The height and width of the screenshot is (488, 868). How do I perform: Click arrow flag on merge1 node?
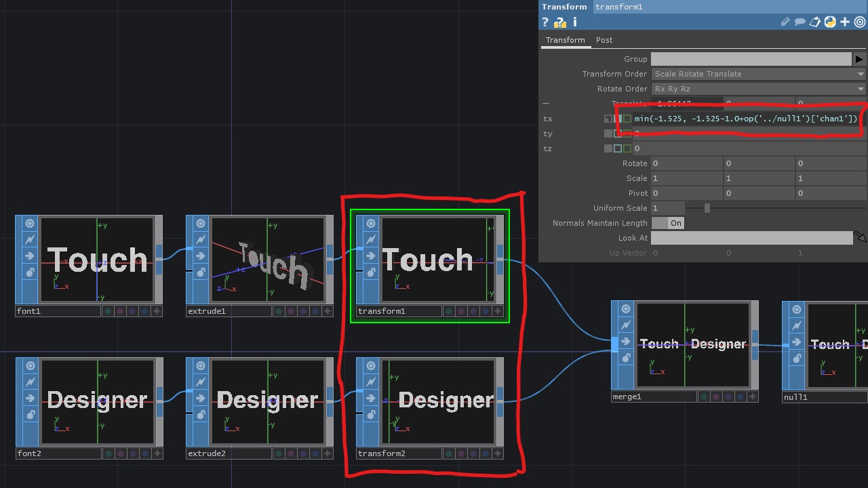coord(626,342)
